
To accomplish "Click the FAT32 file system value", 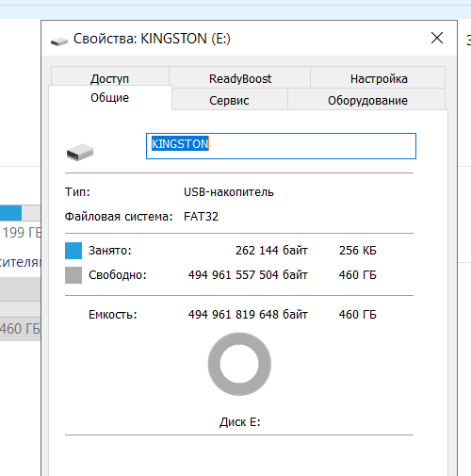I will [x=201, y=217].
